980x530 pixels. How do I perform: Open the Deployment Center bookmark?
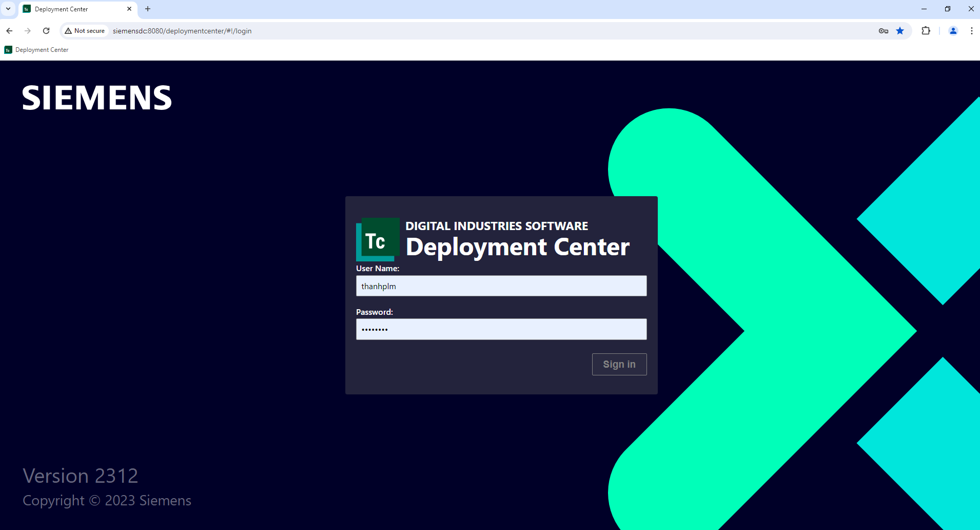pos(36,50)
